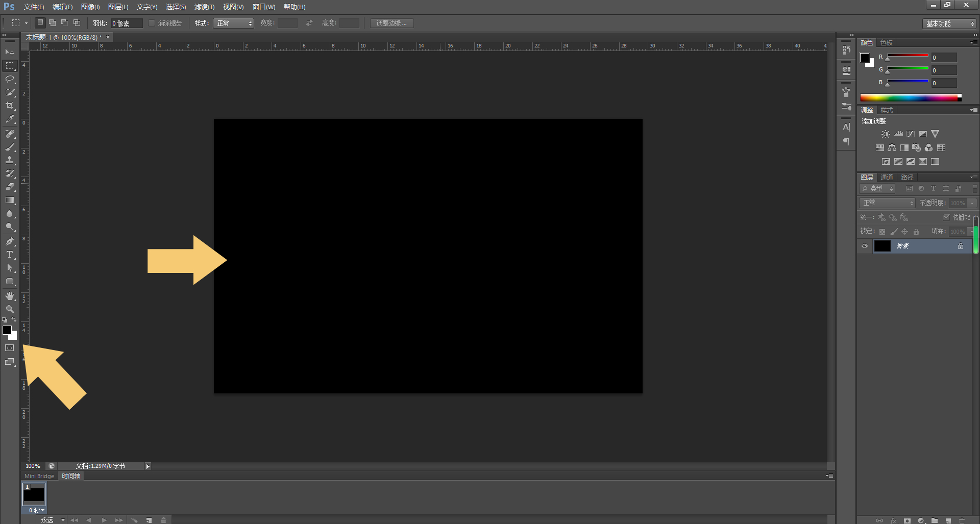980x524 pixels.
Task: Switch to the 通道 tab
Action: point(887,178)
